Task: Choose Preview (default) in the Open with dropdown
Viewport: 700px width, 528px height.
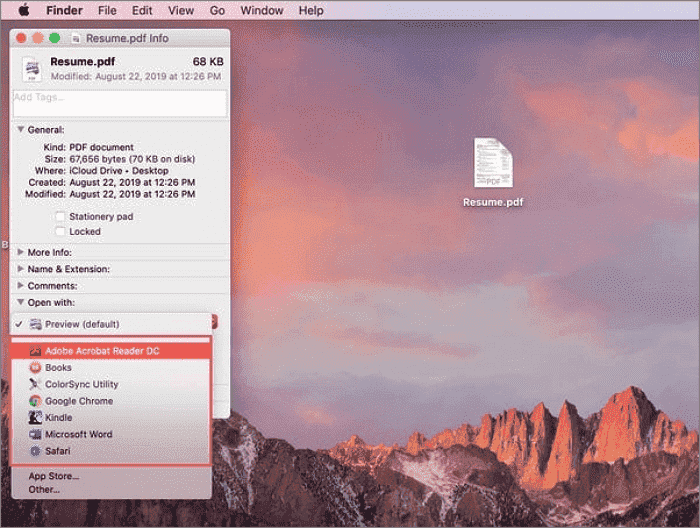Action: [x=111, y=324]
